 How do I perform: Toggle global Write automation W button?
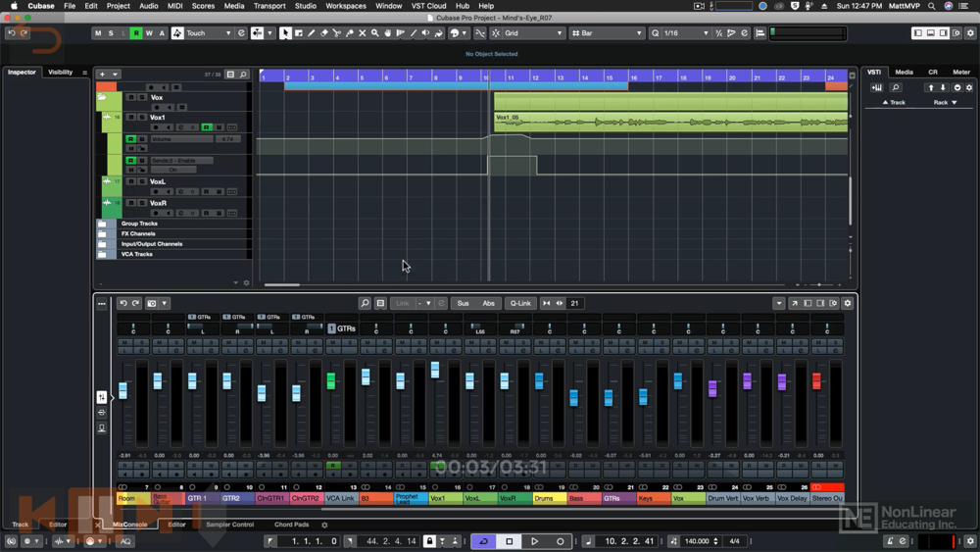coord(149,33)
